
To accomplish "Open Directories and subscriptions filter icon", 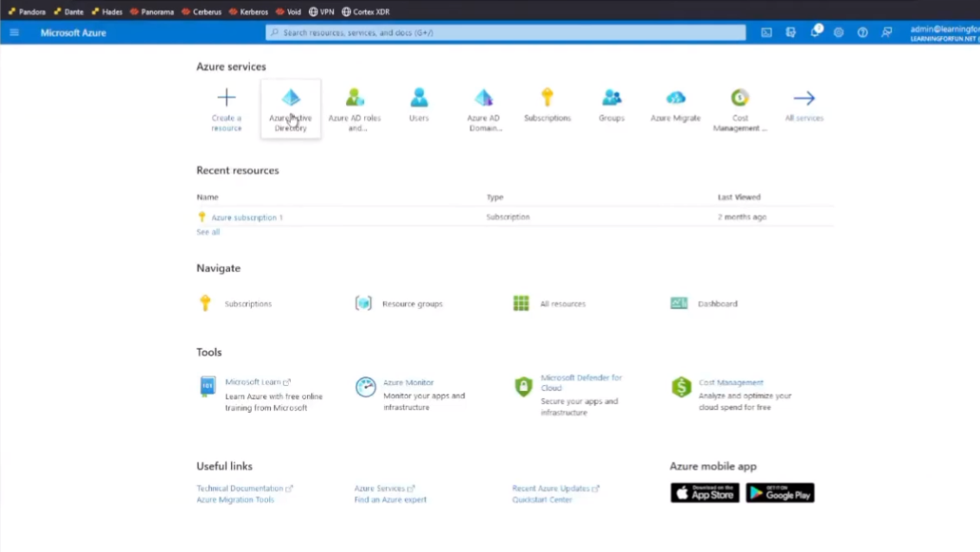I will pos(791,33).
